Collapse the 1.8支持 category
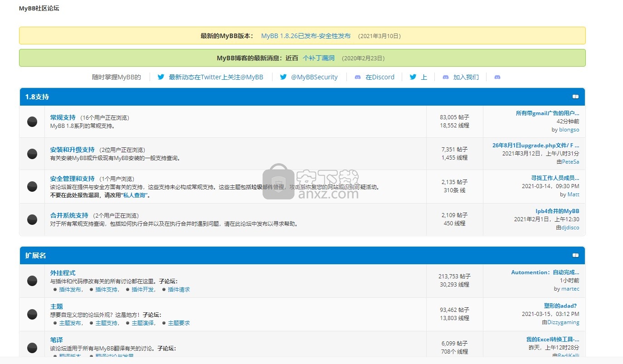This screenshot has height=364, width=623. 575,97
